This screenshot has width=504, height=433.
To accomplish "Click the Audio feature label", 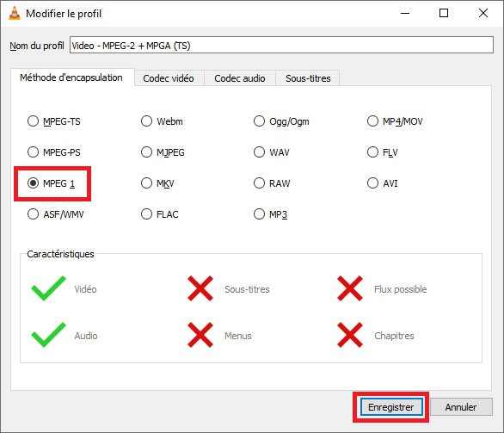I will [86, 336].
